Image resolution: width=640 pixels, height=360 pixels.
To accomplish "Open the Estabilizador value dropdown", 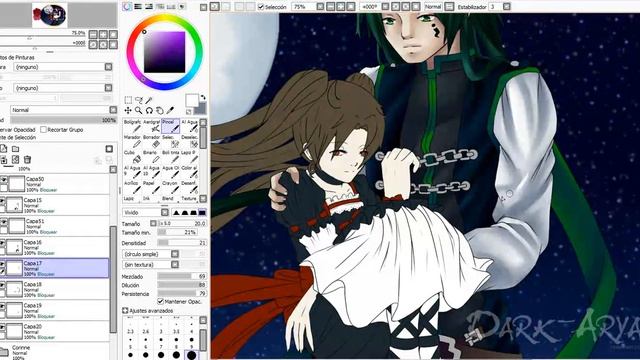I will (x=507, y=7).
